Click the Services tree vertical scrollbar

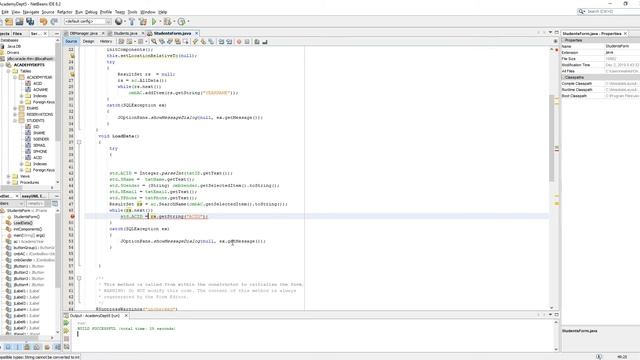pyautogui.click(x=58, y=110)
